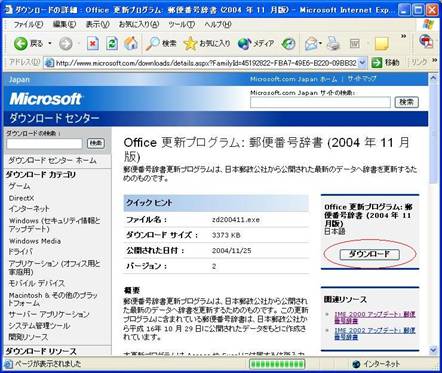The image size is (442, 373).
Task: Open アプリケーション (オフィス用と家庭用) link
Action: [55, 267]
